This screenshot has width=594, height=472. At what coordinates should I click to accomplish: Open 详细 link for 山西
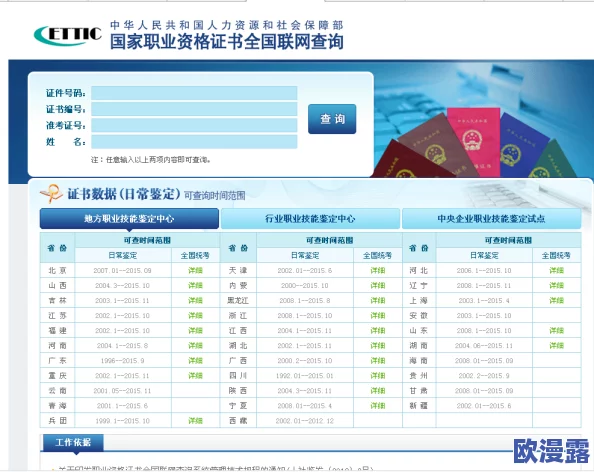(x=195, y=286)
